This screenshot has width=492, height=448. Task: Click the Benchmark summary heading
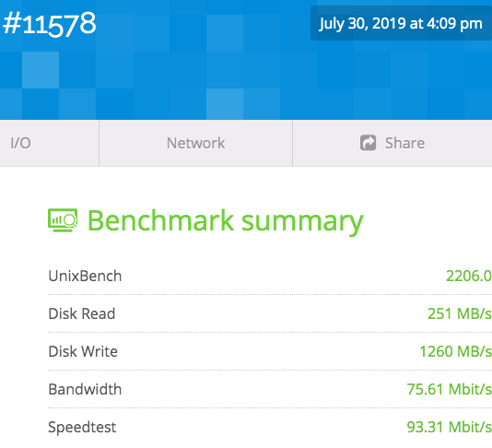click(x=226, y=221)
